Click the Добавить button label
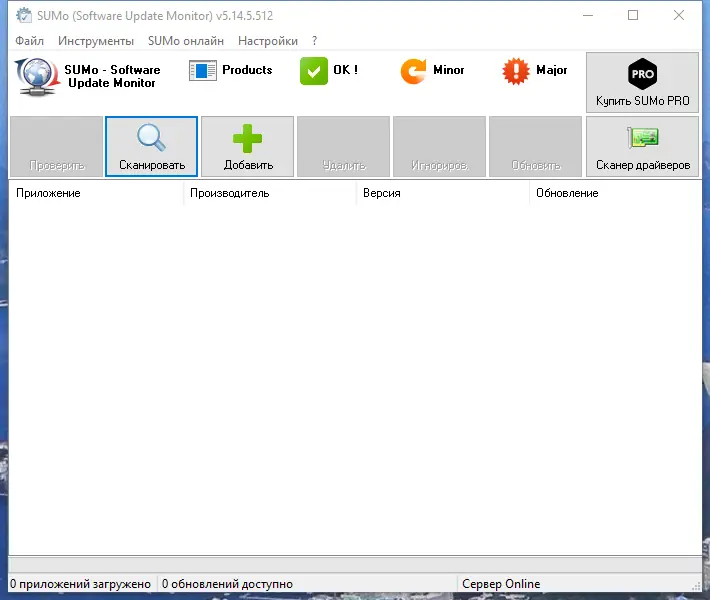The width and height of the screenshot is (710, 600). (248, 165)
